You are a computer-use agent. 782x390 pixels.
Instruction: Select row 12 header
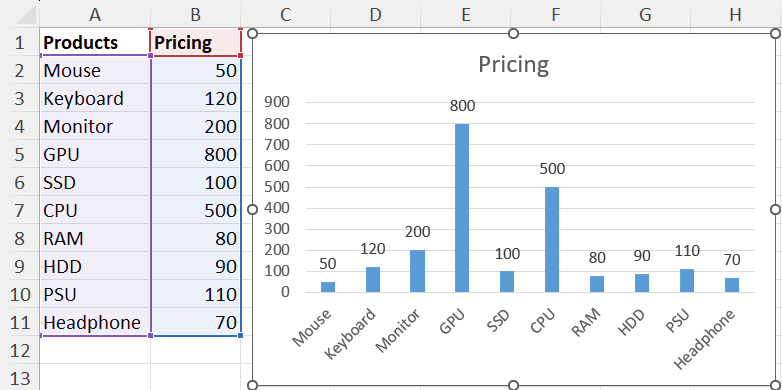tap(19, 350)
